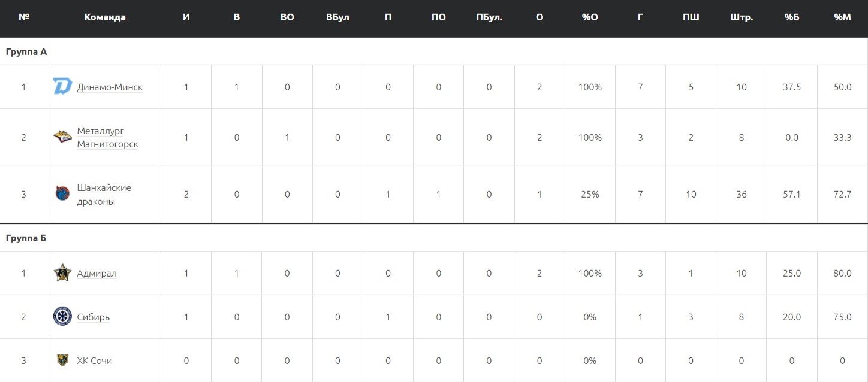Open the Сибирь team page
The width and height of the screenshot is (868, 382).
[x=93, y=317]
